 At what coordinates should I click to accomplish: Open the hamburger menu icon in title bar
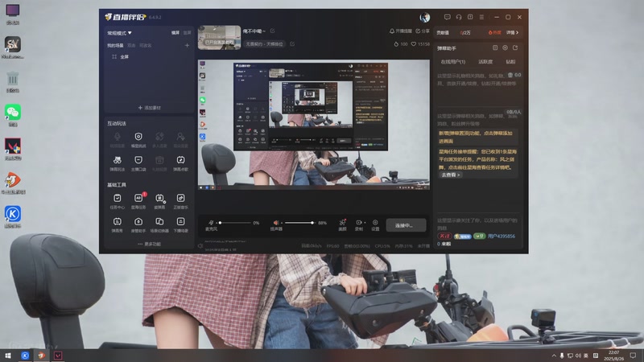tap(481, 17)
